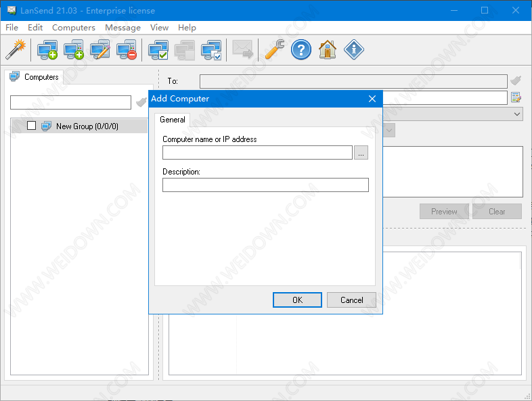
Task: Click the Preview button
Action: [444, 212]
